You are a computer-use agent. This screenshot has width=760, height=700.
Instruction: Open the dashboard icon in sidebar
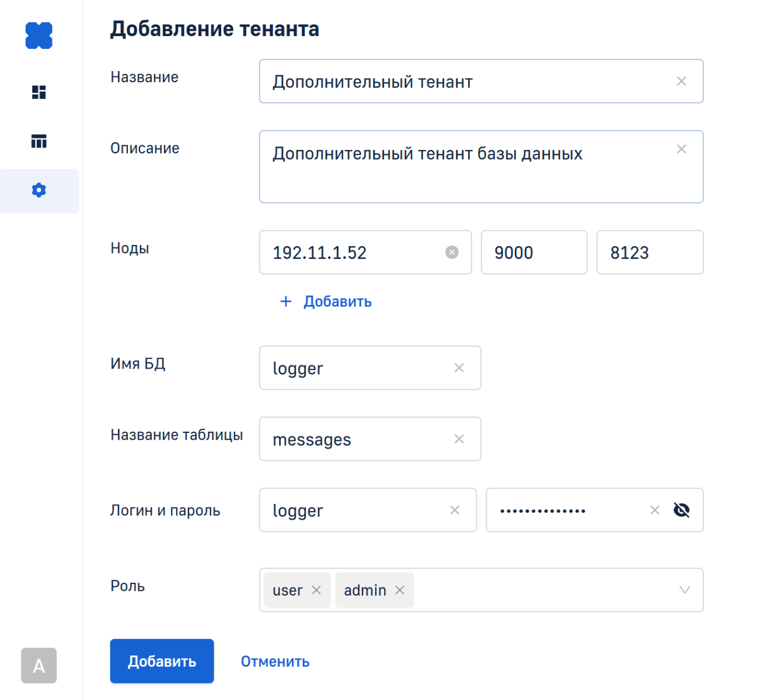(x=39, y=92)
